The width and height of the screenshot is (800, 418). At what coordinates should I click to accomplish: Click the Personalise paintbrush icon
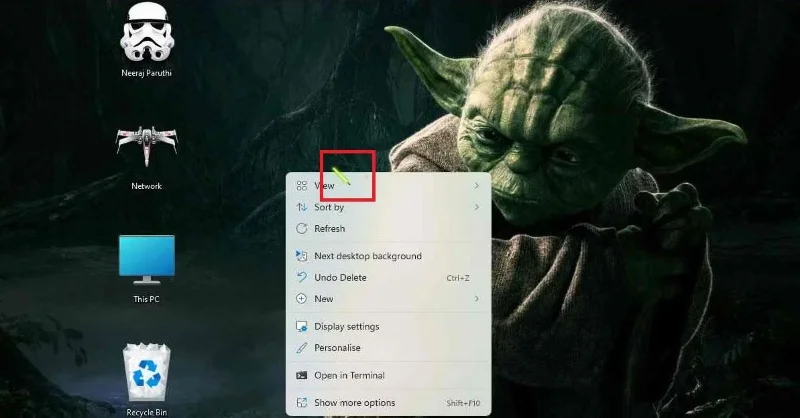(302, 348)
